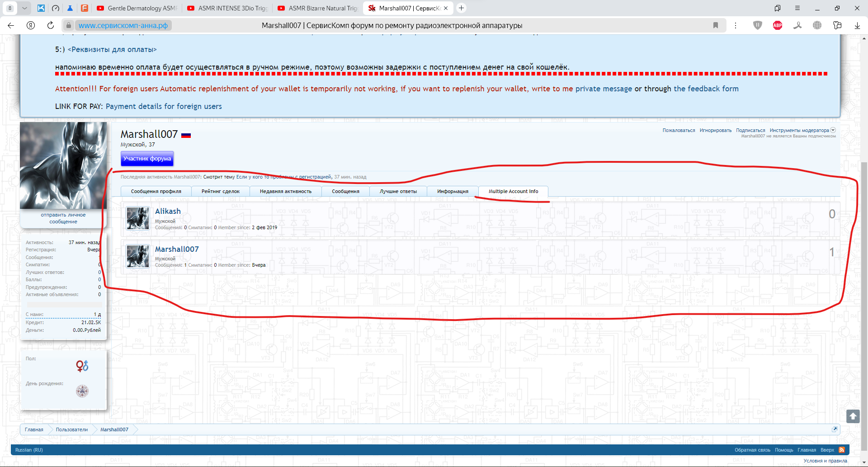Image resolution: width=868 pixels, height=467 pixels.
Task: Open the shield protection icon
Action: tap(758, 25)
